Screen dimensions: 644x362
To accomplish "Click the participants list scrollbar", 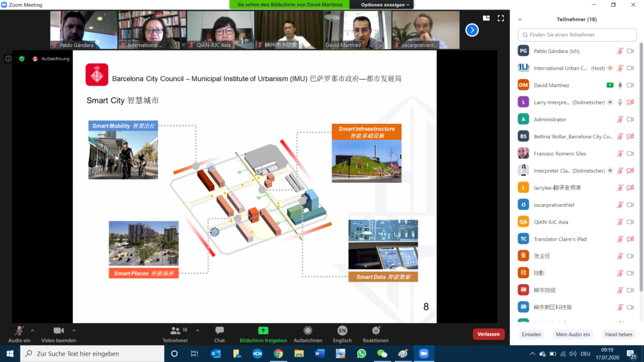I will click(x=641, y=126).
